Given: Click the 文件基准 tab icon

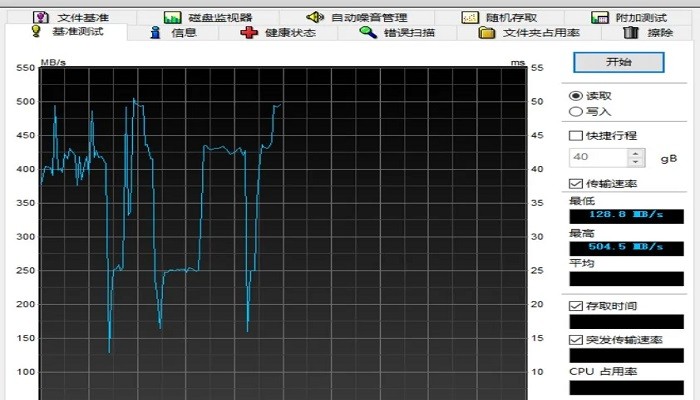Looking at the screenshot, I should 41,17.
